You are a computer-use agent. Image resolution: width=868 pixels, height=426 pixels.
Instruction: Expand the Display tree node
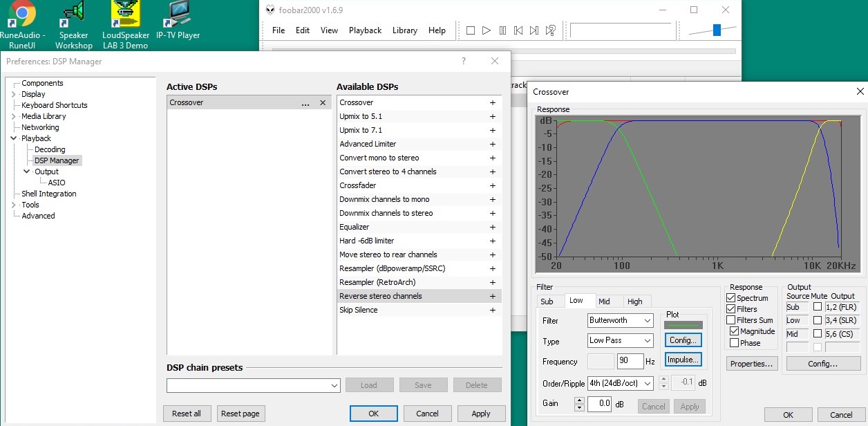coord(14,94)
